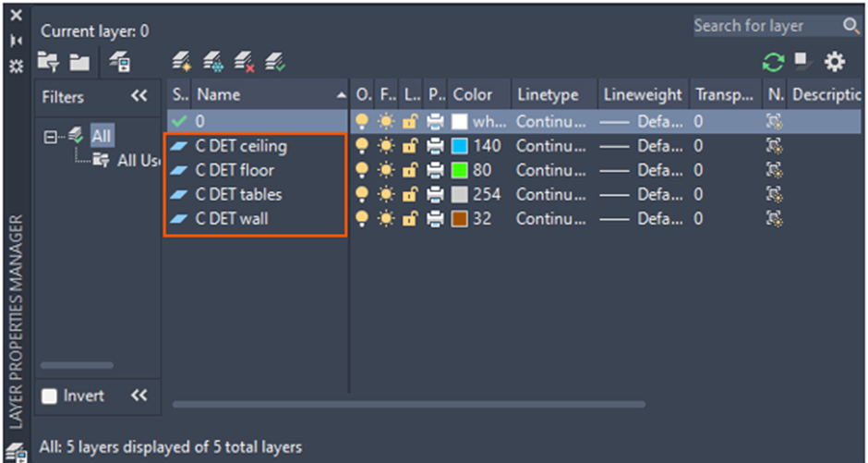Select the C DET wall layer name
The width and height of the screenshot is (868, 463).
[x=232, y=219]
